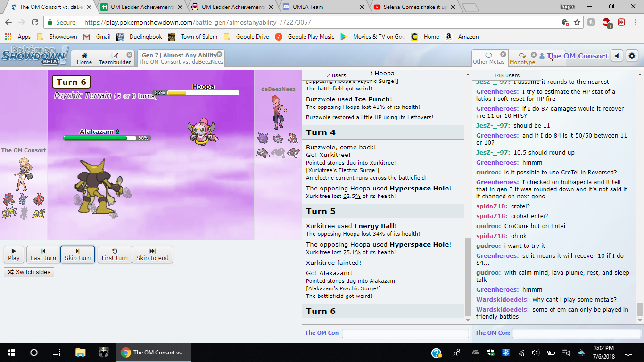The height and width of the screenshot is (362, 644).
Task: Switch to the Monotype room tab
Action: tap(522, 58)
